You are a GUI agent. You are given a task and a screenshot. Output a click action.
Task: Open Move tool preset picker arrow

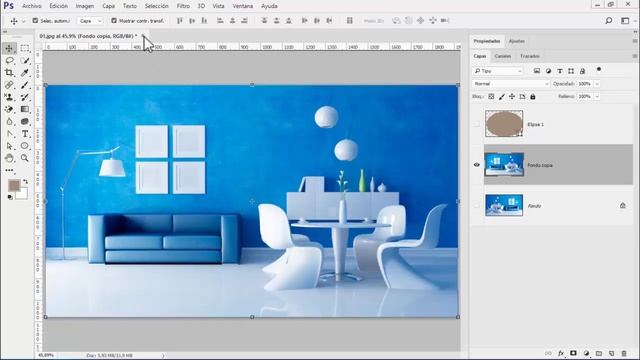coord(24,21)
